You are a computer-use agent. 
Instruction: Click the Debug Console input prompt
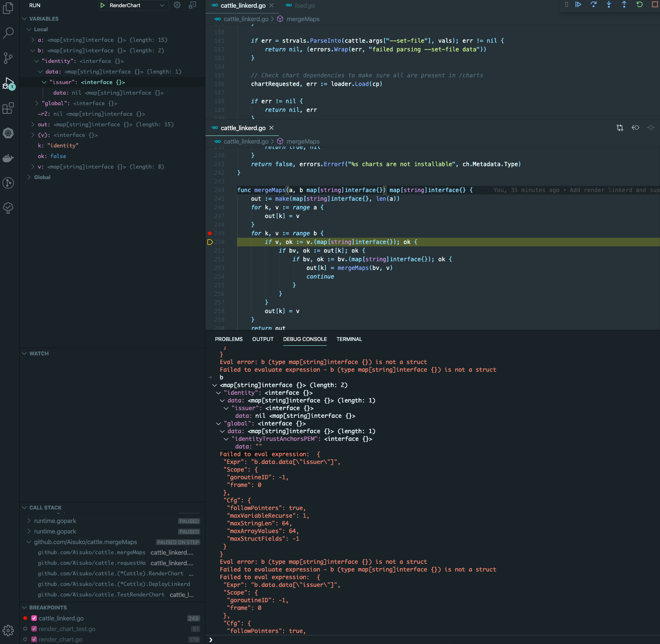click(336, 639)
